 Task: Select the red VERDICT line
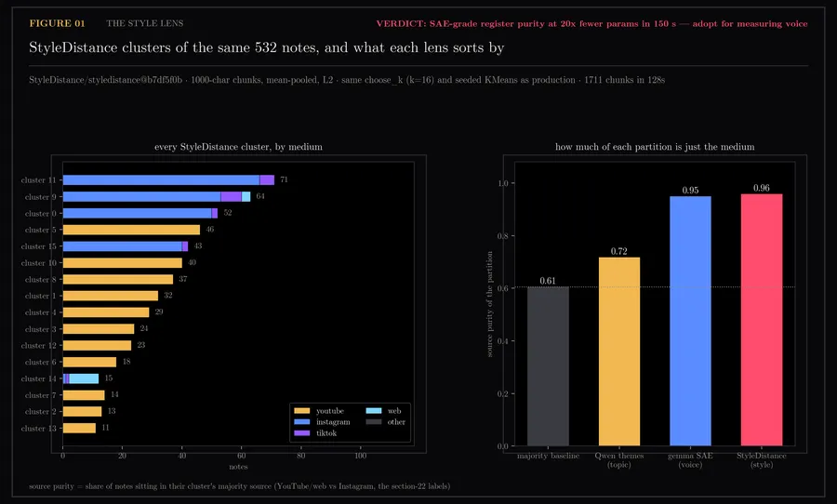[591, 23]
